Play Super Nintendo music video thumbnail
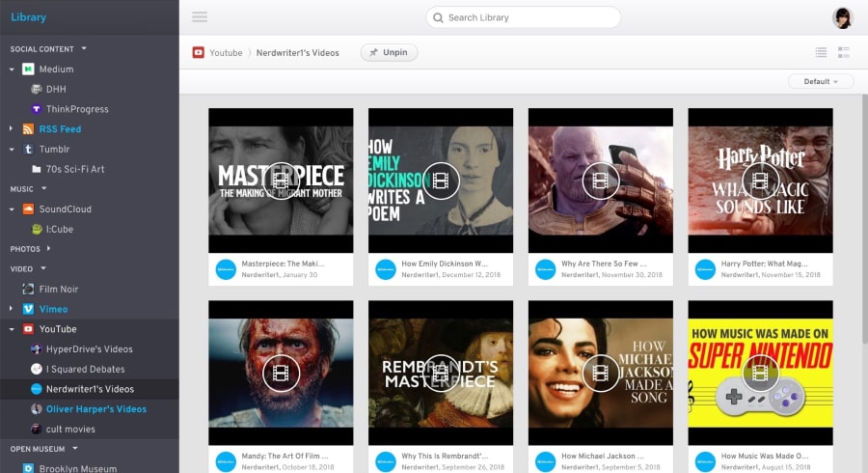This screenshot has width=868, height=473. pos(761,373)
